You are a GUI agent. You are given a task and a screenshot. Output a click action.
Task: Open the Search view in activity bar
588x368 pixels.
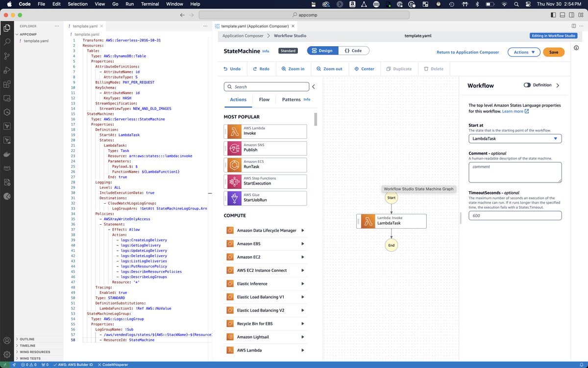tap(7, 42)
